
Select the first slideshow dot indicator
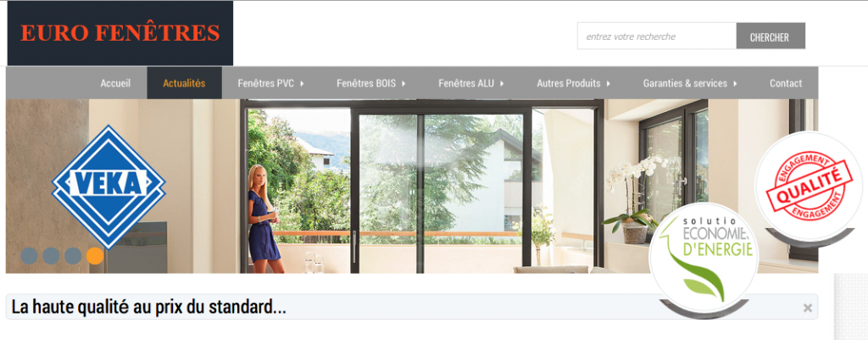pos(30,256)
